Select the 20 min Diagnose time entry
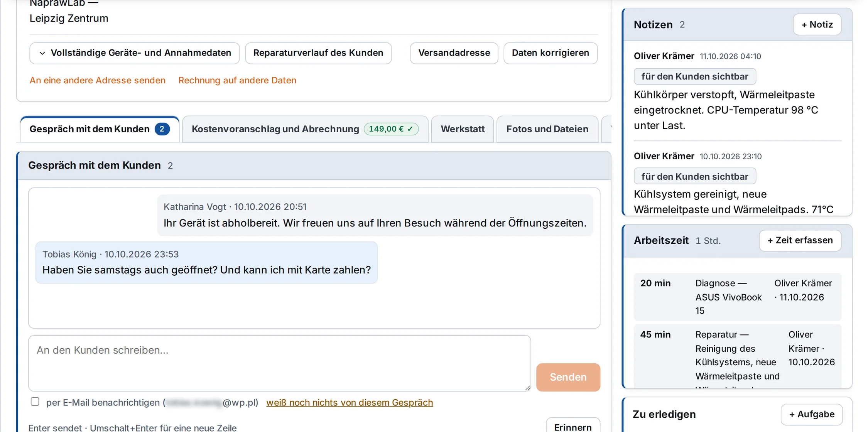 point(737,297)
